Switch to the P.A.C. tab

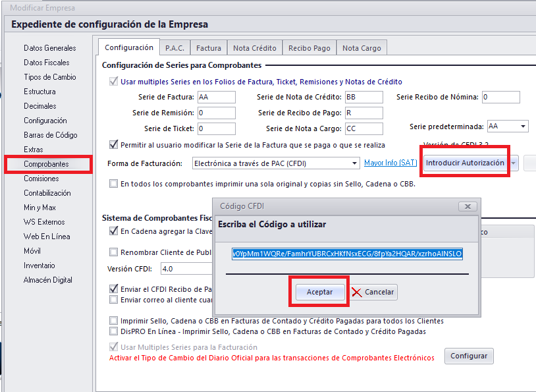(175, 47)
